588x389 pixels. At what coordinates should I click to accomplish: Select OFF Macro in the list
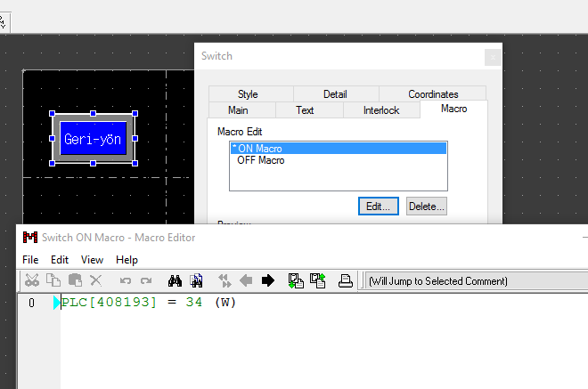(261, 161)
